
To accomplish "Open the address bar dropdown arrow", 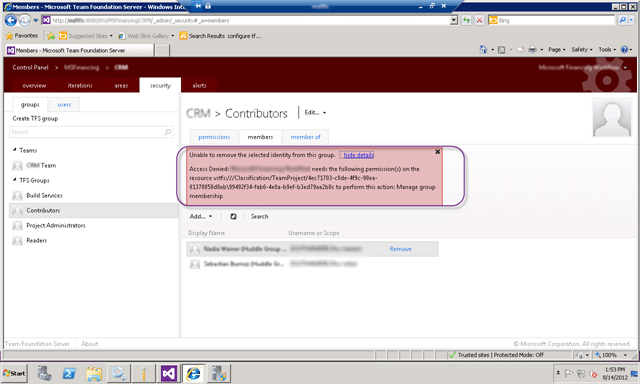I will coord(453,20).
